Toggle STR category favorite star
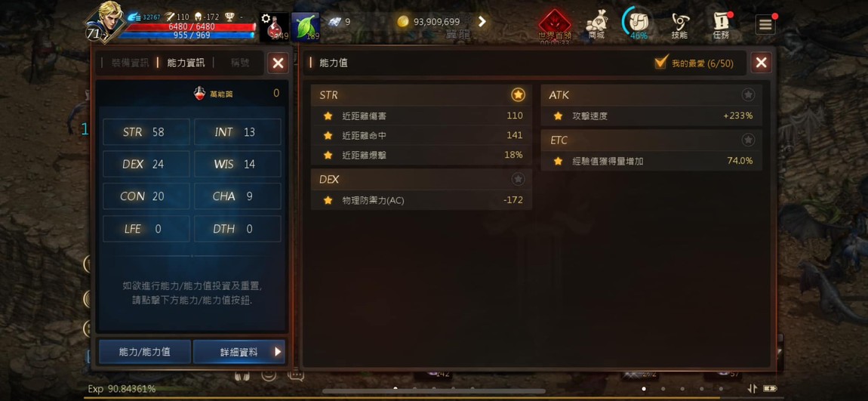Viewport: 868px width, 401px height. 518,94
